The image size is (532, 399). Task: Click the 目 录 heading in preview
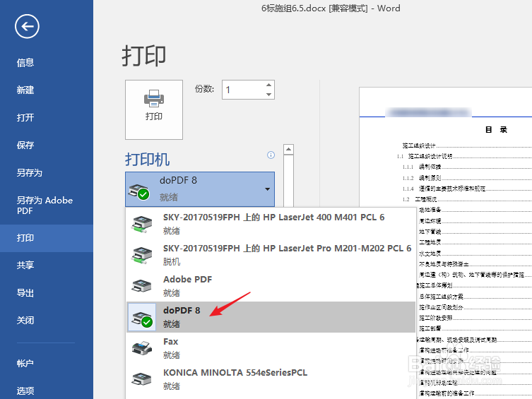coord(496,129)
